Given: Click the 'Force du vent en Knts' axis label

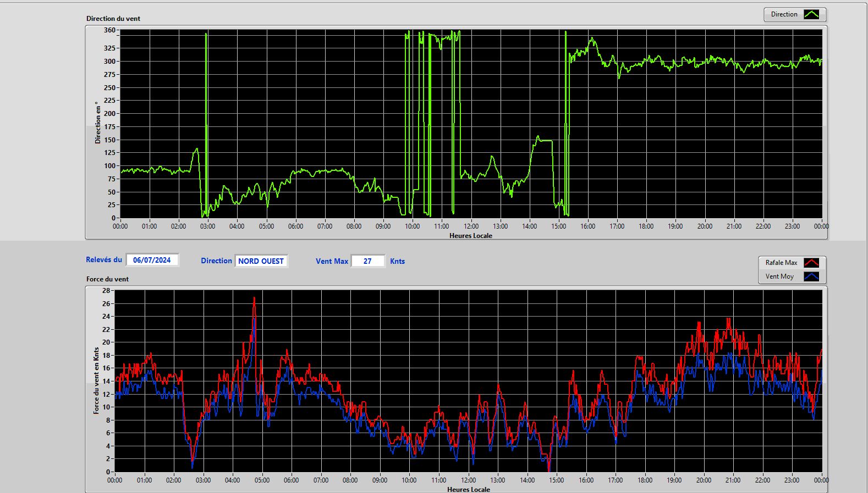Looking at the screenshot, I should [x=96, y=380].
